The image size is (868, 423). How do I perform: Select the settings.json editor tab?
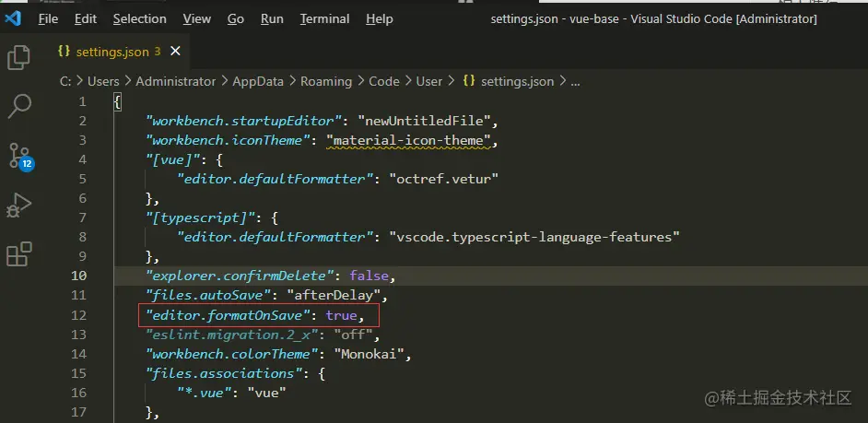118,52
